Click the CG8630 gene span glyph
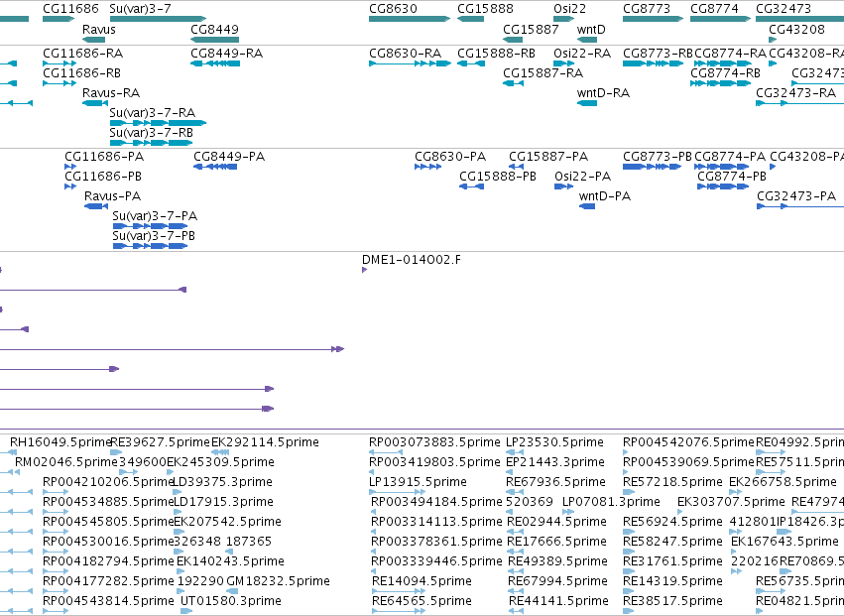Viewport: 844px width, 616px height. (x=410, y=19)
